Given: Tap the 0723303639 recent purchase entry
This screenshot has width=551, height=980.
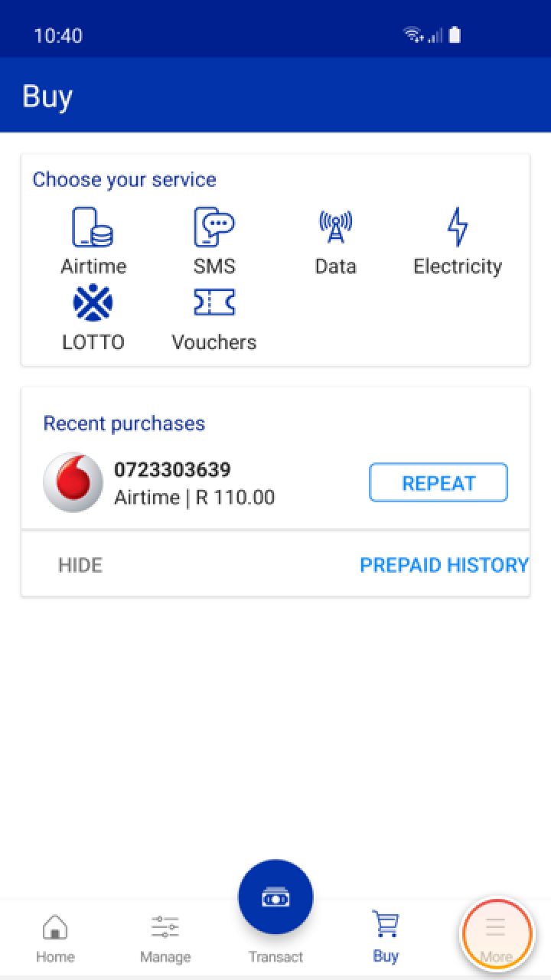Looking at the screenshot, I should click(194, 483).
